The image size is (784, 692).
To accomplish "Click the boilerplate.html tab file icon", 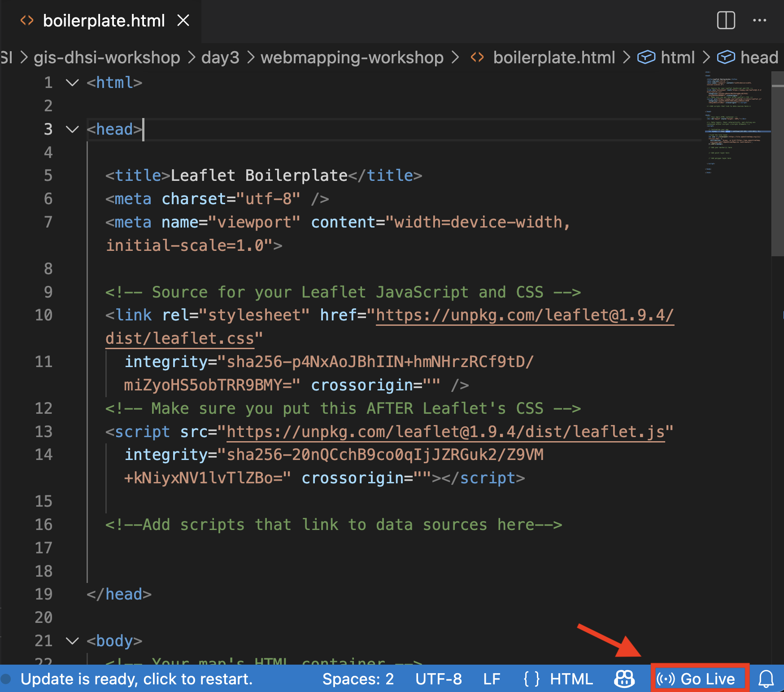I will click(x=27, y=21).
